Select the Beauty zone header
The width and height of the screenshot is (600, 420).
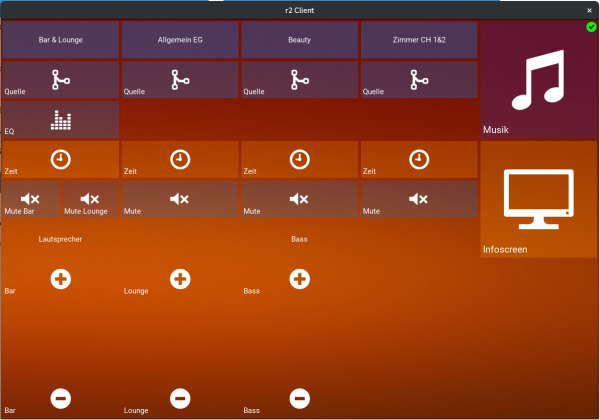click(299, 40)
